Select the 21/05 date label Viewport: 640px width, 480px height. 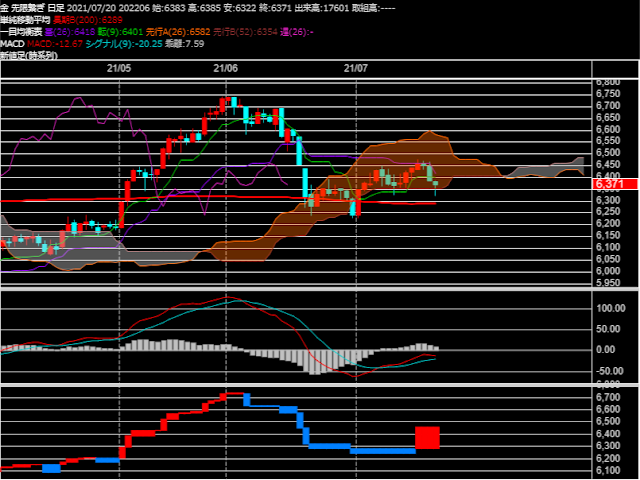[x=119, y=68]
